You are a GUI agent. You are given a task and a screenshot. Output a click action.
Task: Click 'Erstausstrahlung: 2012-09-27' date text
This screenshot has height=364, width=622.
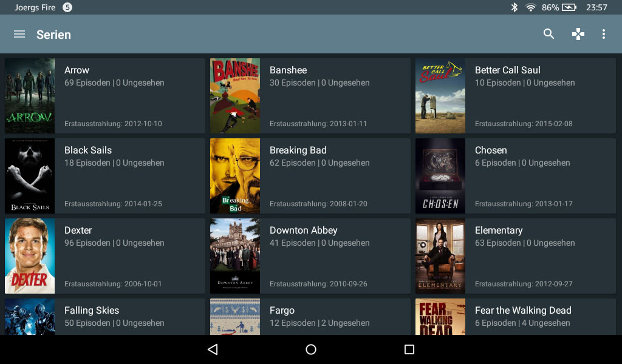coord(524,283)
